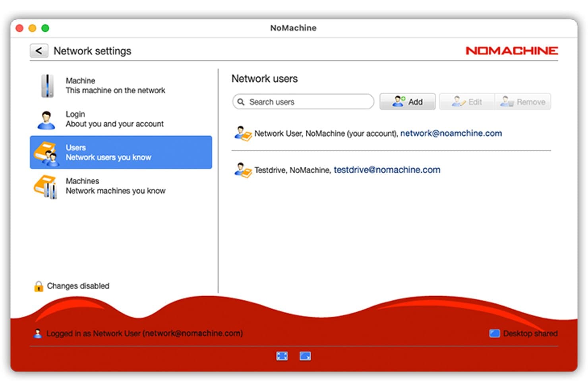This screenshot has width=588, height=392.
Task: Click the logged-in user icon in footer
Action: [38, 334]
